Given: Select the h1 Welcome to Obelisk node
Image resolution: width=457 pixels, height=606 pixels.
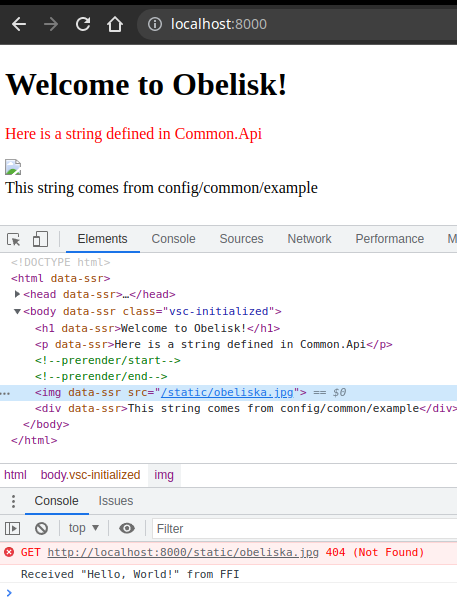Looking at the screenshot, I should [157, 329].
